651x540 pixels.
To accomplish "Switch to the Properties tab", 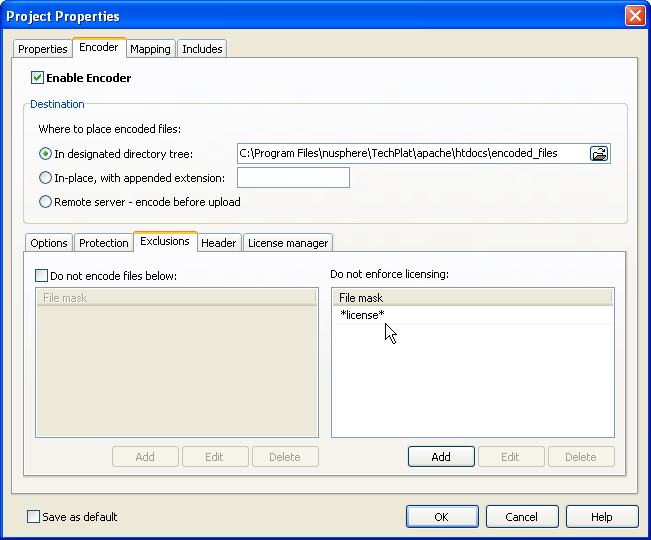I will 43,49.
